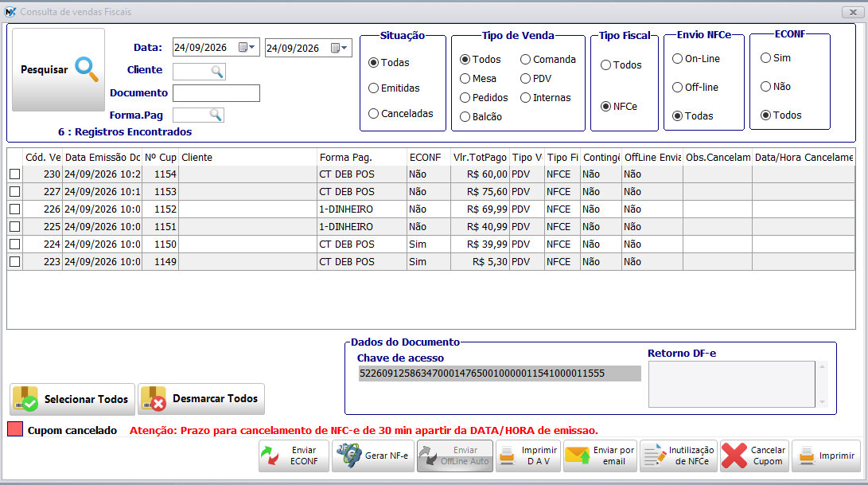Image resolution: width=868 pixels, height=485 pixels.
Task: Open the Cliente lookup magnifier
Action: (x=217, y=72)
